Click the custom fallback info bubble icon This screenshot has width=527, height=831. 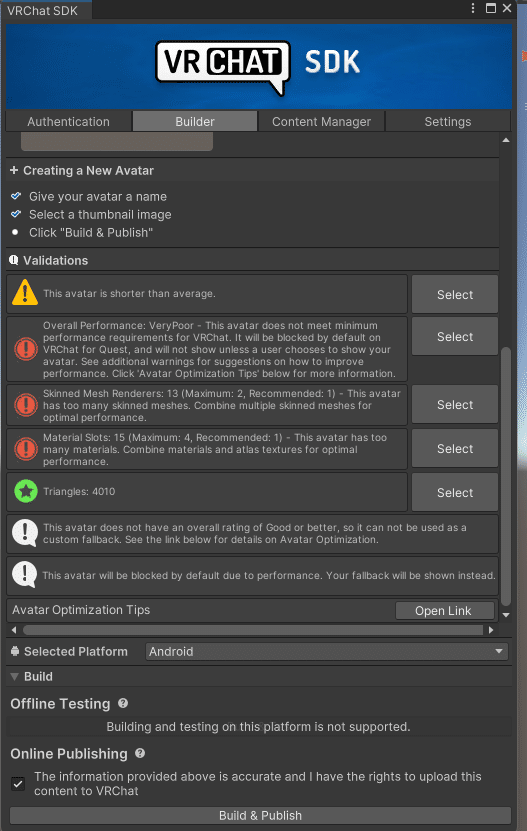click(24, 533)
